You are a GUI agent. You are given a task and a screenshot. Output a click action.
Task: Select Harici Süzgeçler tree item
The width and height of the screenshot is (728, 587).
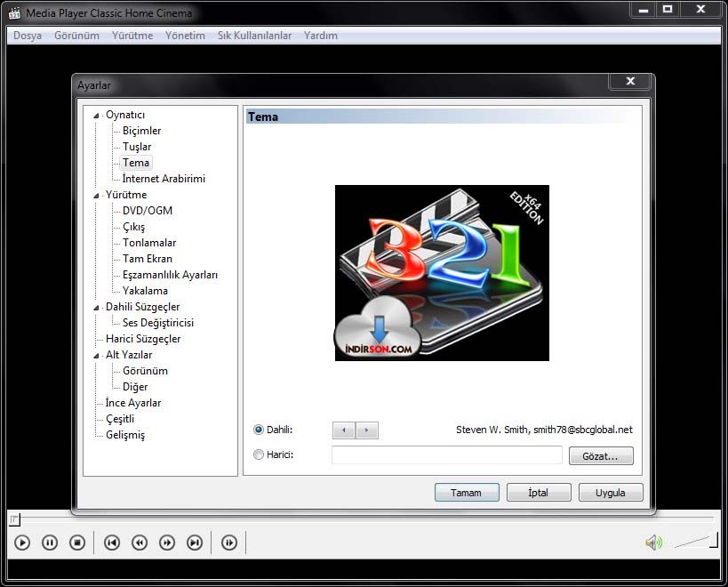pos(143,339)
